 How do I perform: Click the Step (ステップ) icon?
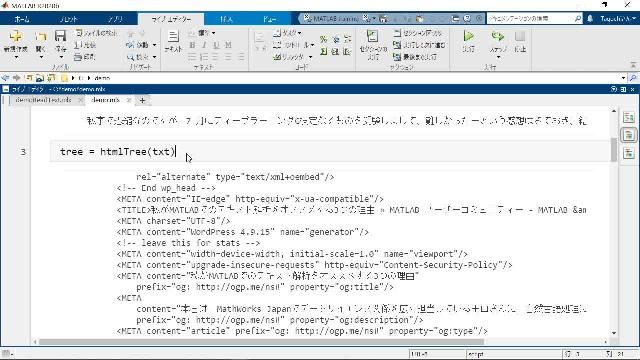click(498, 36)
